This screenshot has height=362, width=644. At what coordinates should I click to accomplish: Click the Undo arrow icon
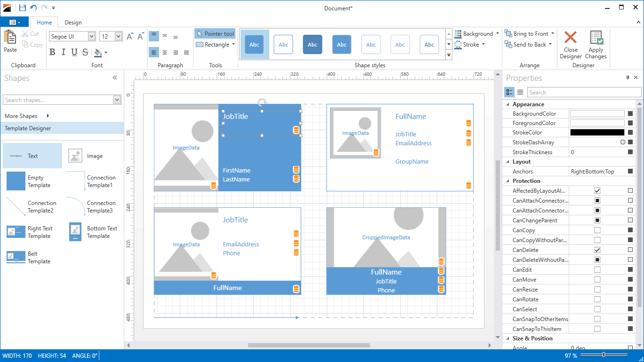33,8
